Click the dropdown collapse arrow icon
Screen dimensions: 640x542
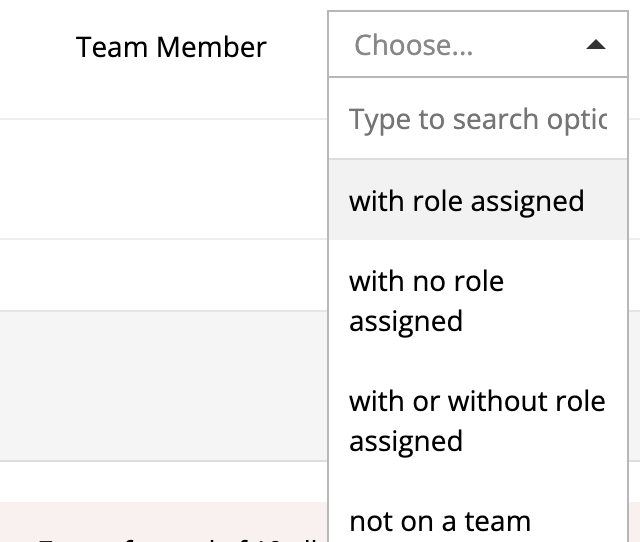tap(595, 45)
